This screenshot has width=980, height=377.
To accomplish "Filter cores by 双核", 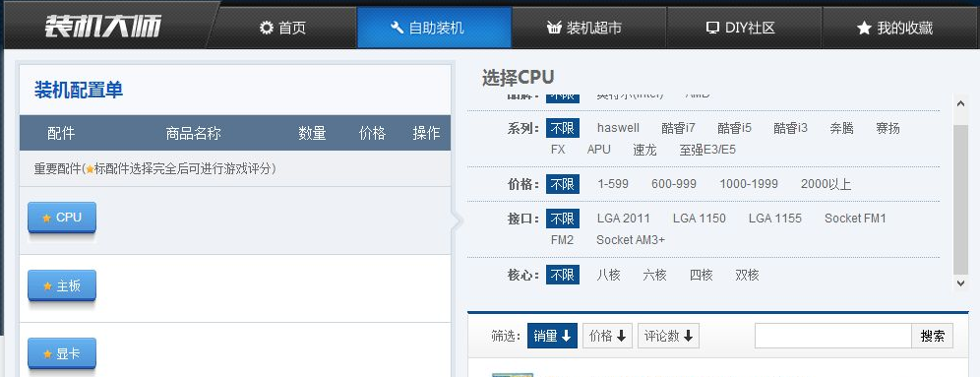I will tap(747, 275).
